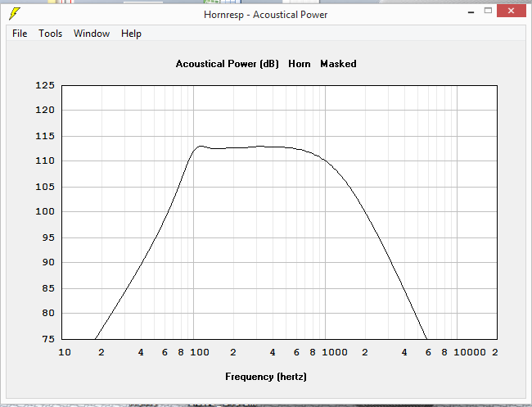Click the window title bar text
532x407 pixels.
pyautogui.click(x=266, y=15)
